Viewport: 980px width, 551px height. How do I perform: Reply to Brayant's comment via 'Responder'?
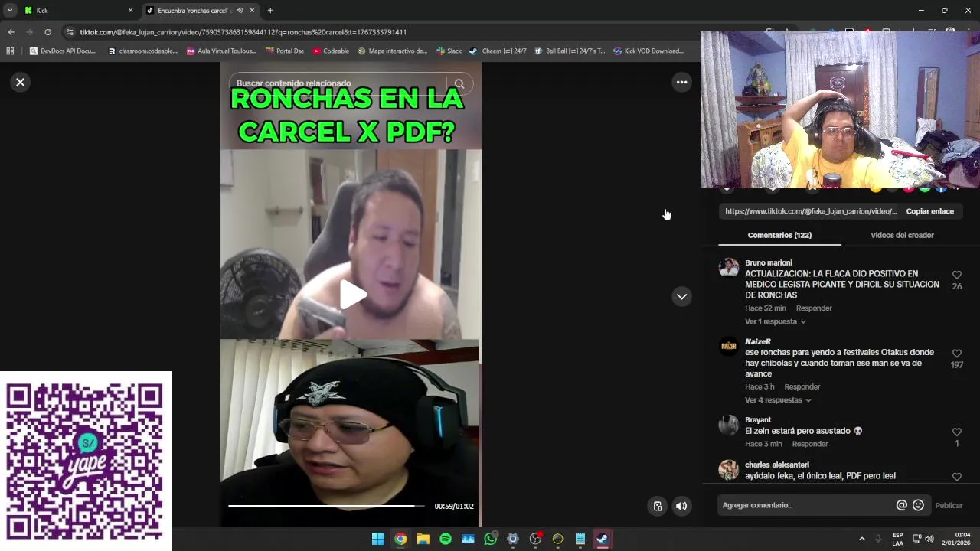click(810, 444)
